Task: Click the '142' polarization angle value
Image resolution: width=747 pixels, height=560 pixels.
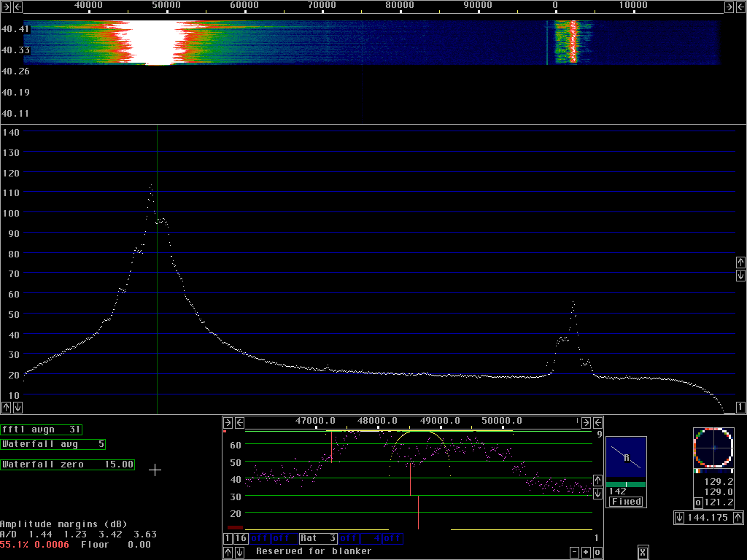Action: [617, 491]
